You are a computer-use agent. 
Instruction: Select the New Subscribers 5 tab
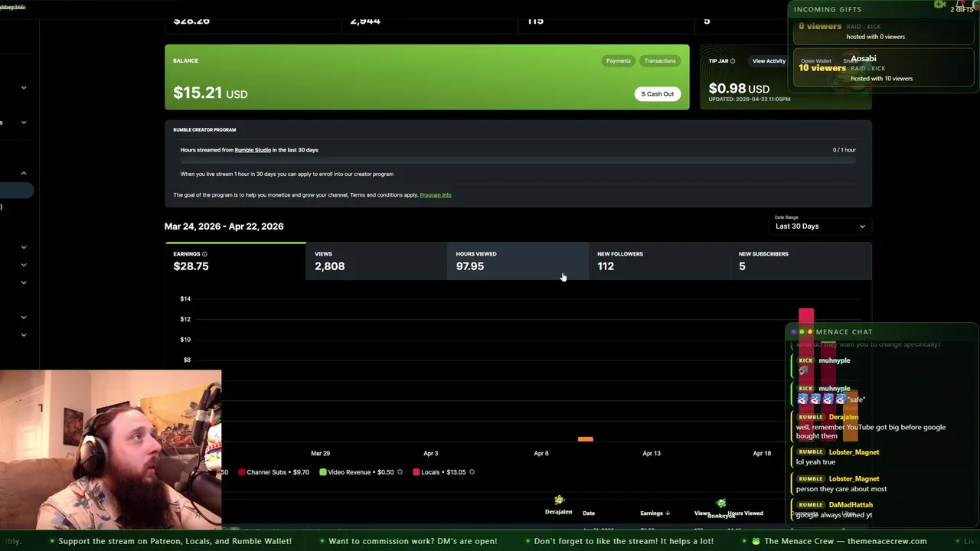point(801,261)
